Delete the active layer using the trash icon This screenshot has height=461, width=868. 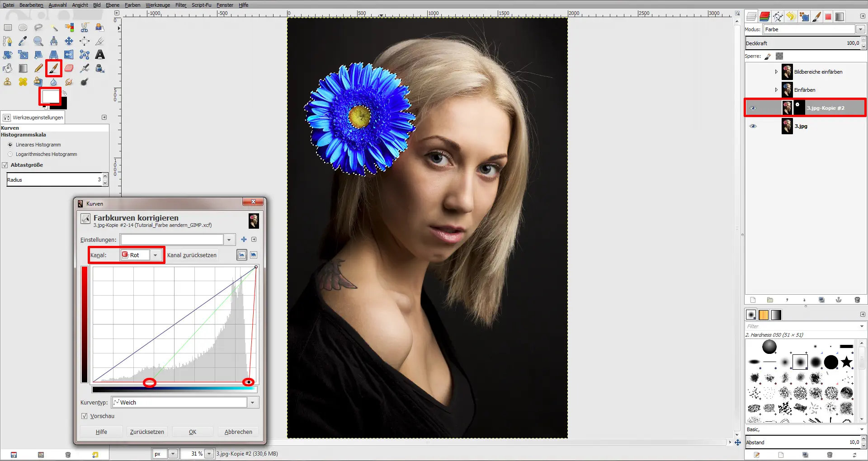pos(857,300)
